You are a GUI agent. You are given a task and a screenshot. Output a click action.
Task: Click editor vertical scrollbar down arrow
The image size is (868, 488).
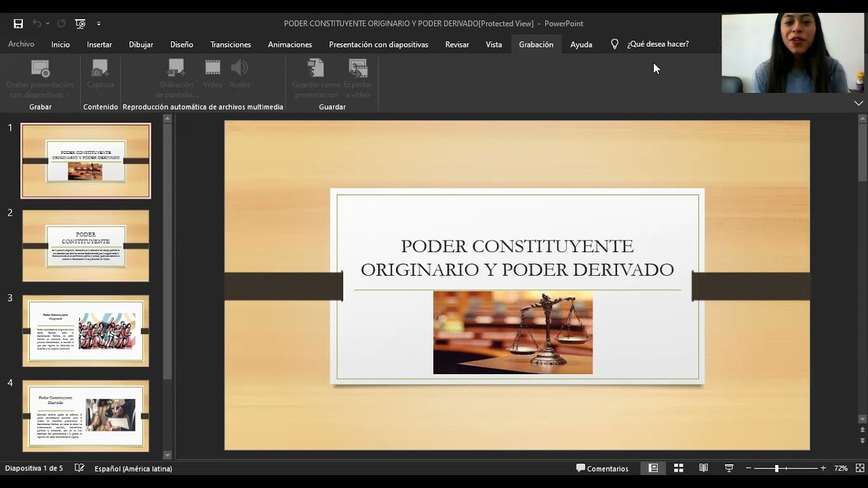863,419
